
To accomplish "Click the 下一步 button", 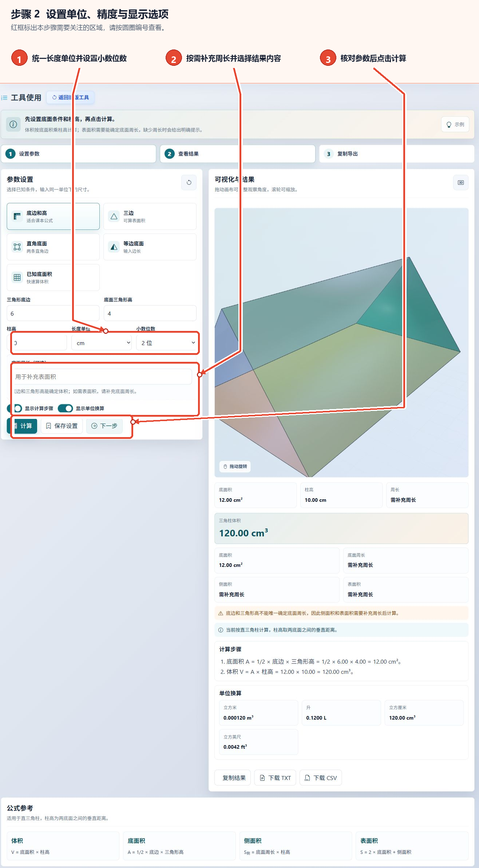I will 104,426.
